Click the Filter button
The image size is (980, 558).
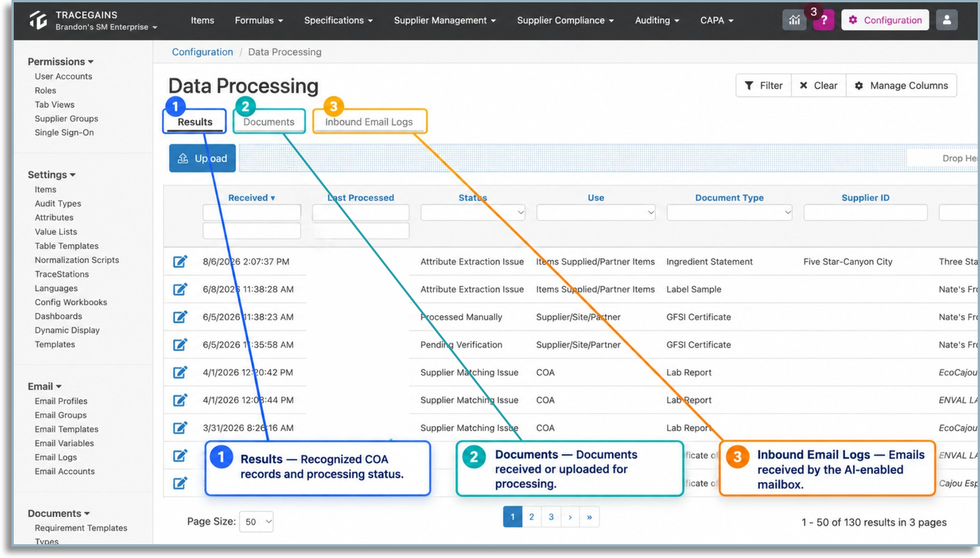click(764, 85)
